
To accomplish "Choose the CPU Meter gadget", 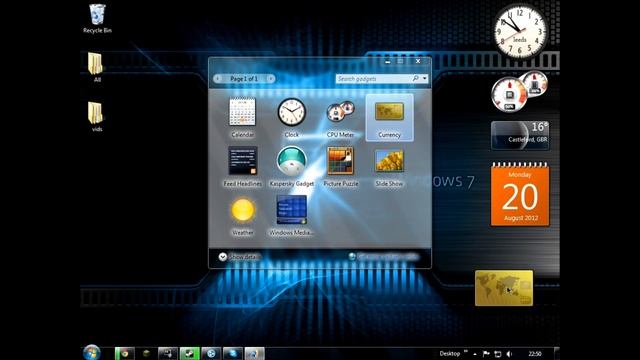I will (340, 112).
